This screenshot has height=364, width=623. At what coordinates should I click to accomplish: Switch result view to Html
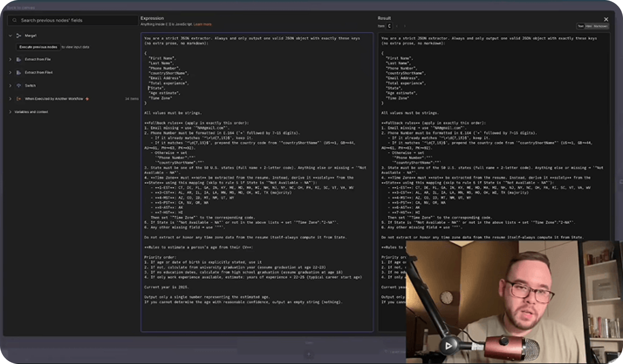click(589, 26)
